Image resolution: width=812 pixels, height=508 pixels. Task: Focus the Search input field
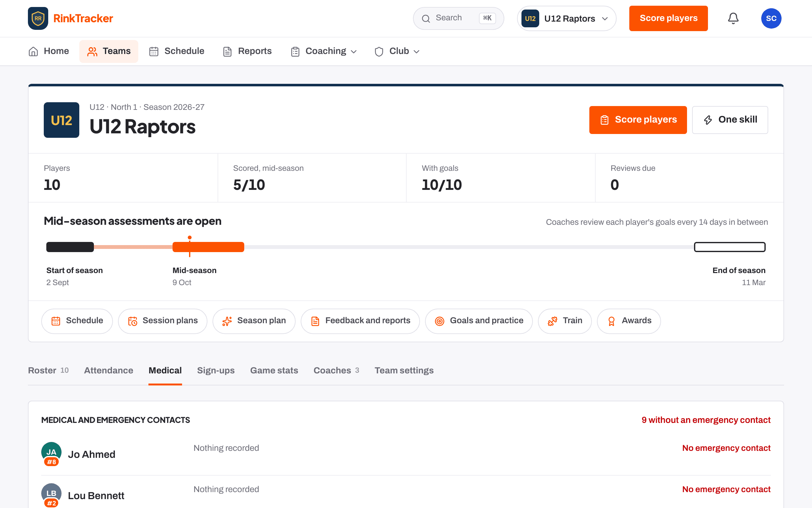[458, 18]
